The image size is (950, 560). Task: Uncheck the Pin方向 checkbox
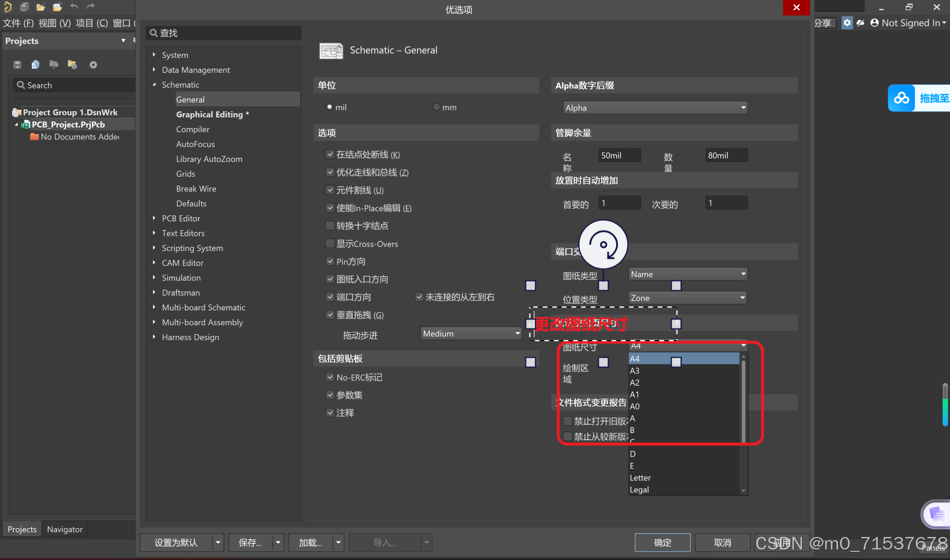point(330,262)
